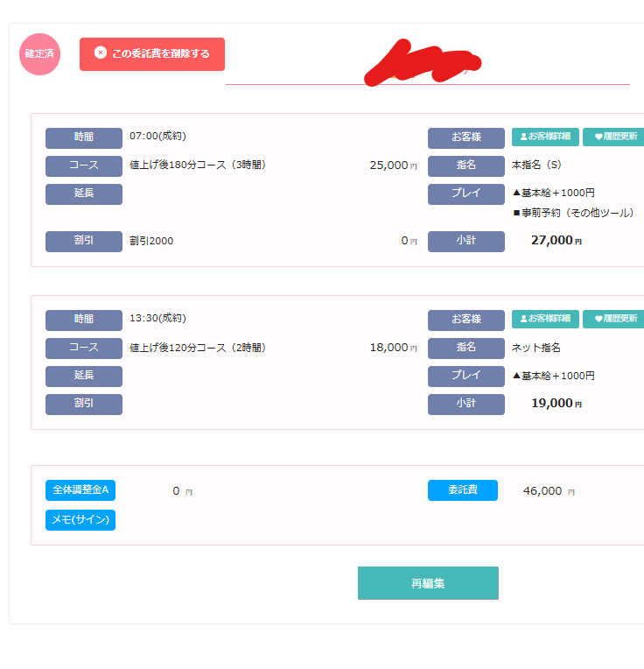This screenshot has height=669, width=644.
Task: Click the 委託費 label
Action: (462, 490)
